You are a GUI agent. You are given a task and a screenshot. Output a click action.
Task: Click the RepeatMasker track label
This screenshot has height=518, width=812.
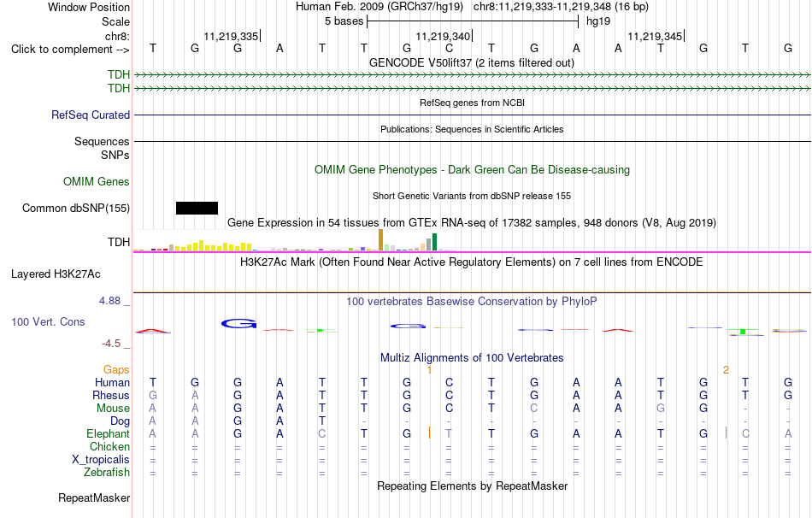click(x=94, y=497)
